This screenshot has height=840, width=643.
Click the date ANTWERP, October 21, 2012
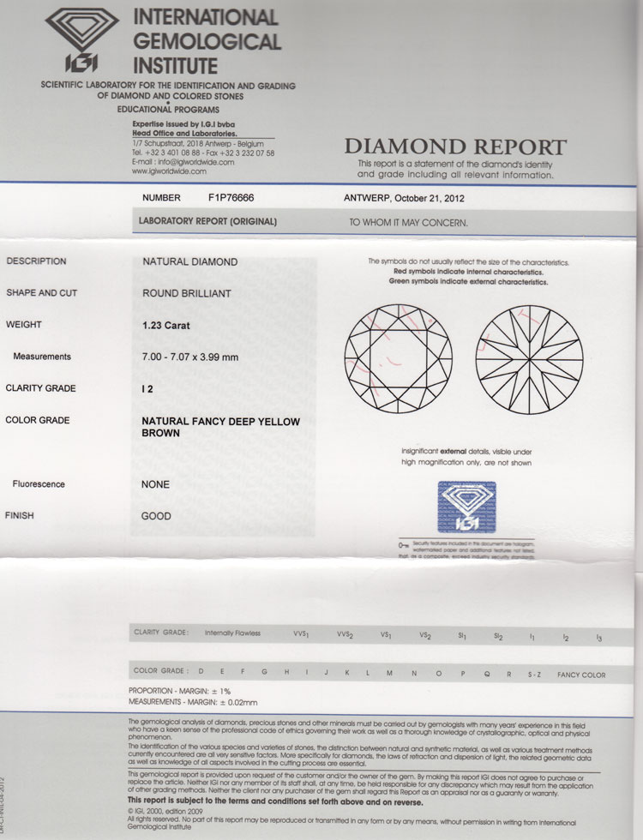pos(404,198)
